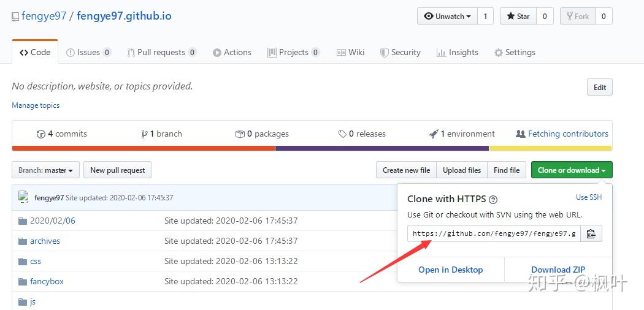Switch to the Issues tab

point(88,53)
